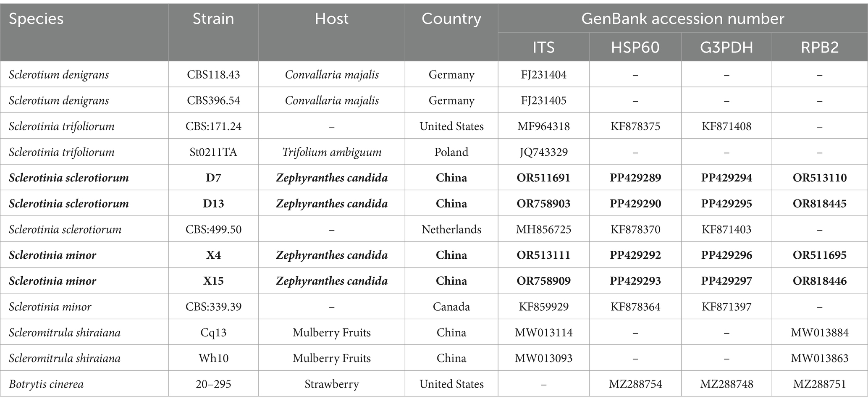868x404 pixels.
Task: Select the Netherlands country cell
Action: point(451,229)
